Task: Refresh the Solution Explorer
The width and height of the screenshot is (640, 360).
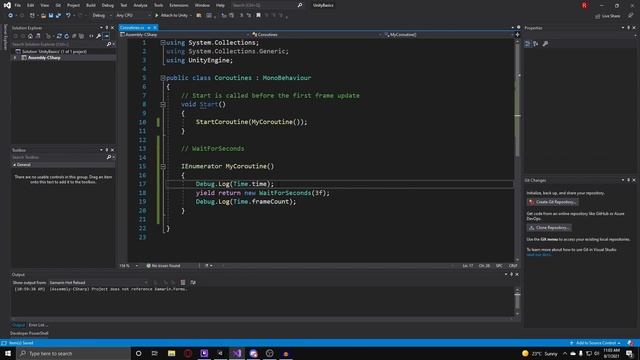Action: click(x=67, y=36)
